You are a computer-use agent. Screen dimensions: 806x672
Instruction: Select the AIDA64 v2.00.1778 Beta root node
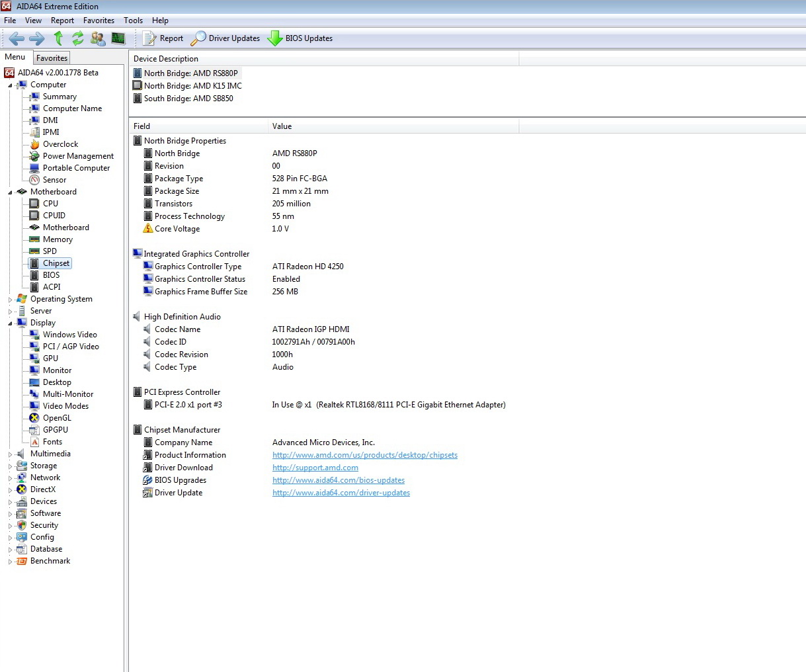[51, 73]
